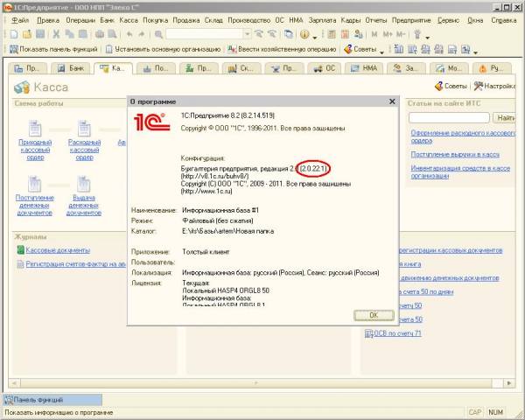Screen dimensions: 525x420
Task: Click the Undo arrow icon
Action: point(129,34)
